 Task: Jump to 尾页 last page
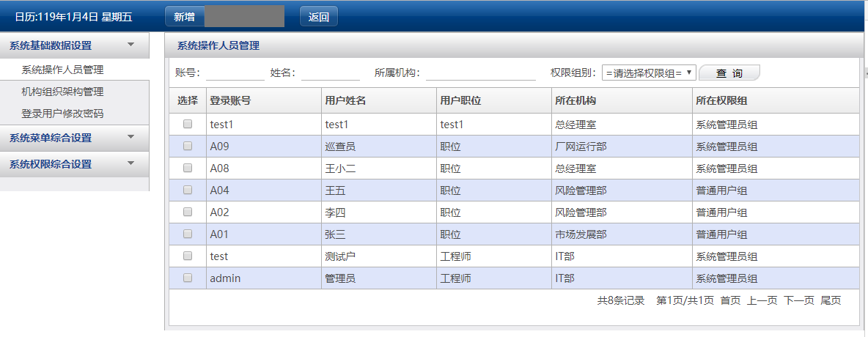coord(831,300)
